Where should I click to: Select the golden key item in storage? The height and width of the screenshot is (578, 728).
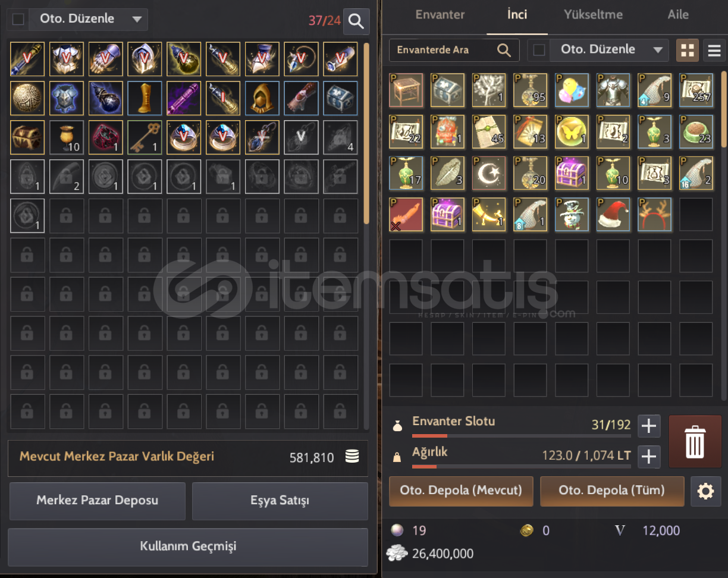[145, 137]
